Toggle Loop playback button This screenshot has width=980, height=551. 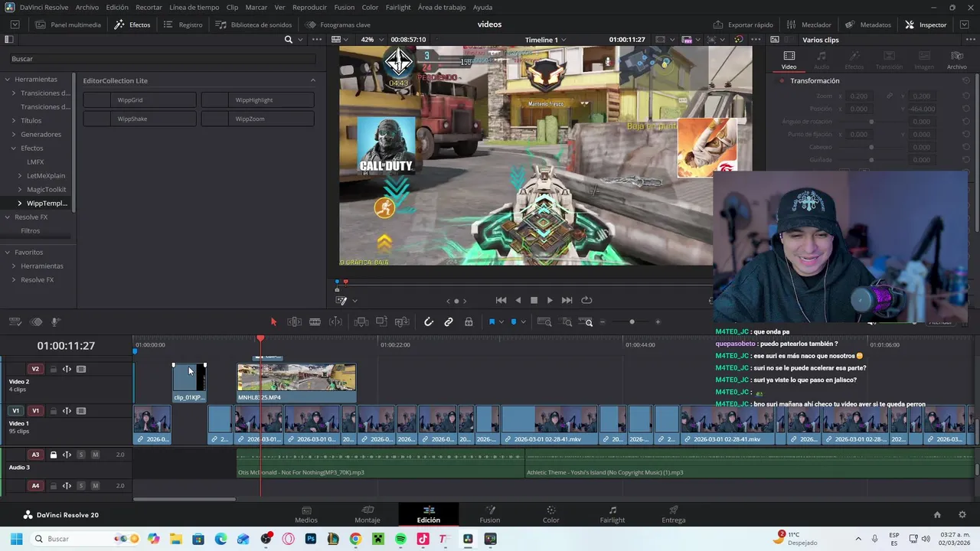586,300
